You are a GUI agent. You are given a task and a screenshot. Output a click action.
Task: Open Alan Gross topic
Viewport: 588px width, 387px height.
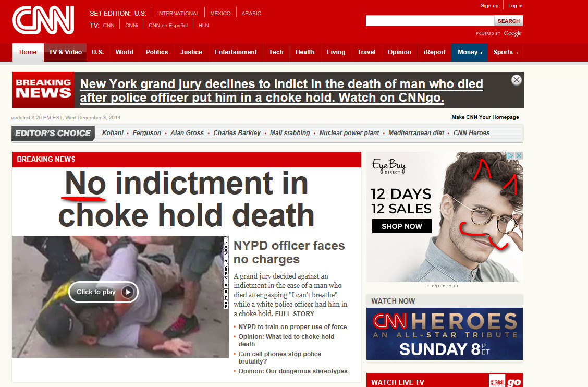coord(187,133)
